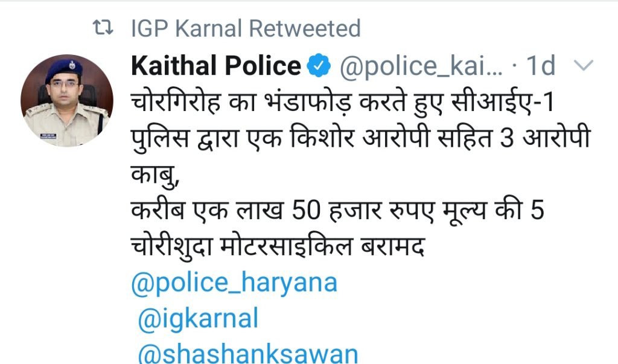Viewport: 618px width, 364px height.
Task: Click the सीआईए-1 text in the tweet
Action: click(x=502, y=102)
